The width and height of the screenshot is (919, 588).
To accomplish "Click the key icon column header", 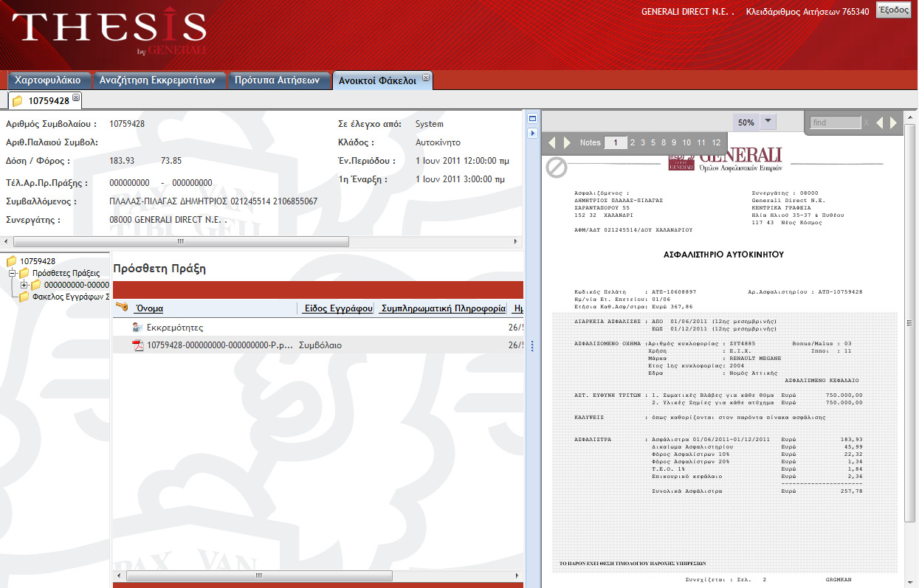I will [122, 307].
